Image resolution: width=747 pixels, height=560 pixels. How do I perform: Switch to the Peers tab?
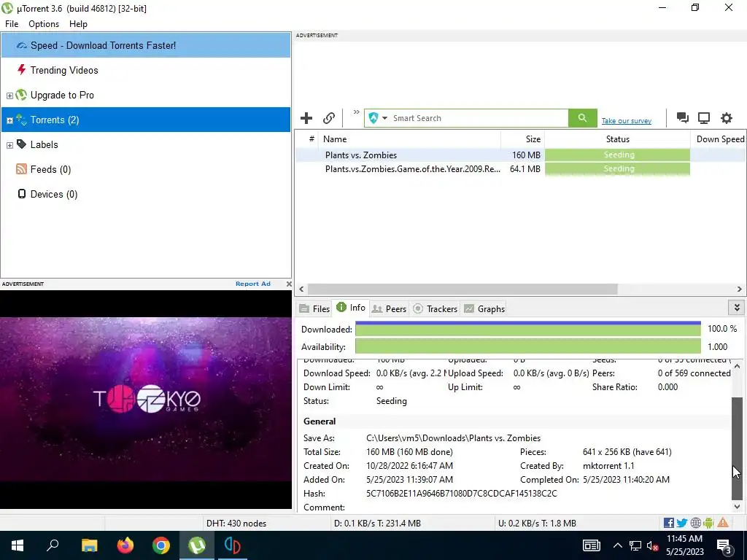click(389, 308)
